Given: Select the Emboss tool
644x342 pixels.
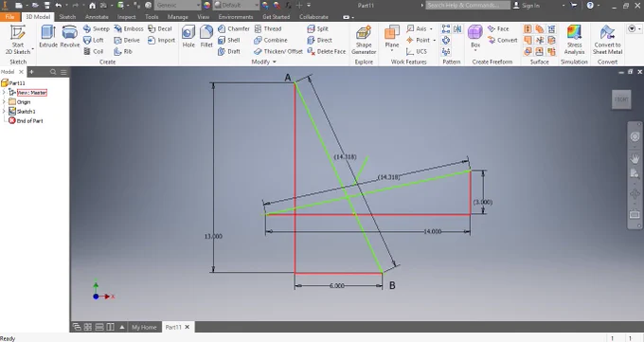Looking at the screenshot, I should coord(129,28).
